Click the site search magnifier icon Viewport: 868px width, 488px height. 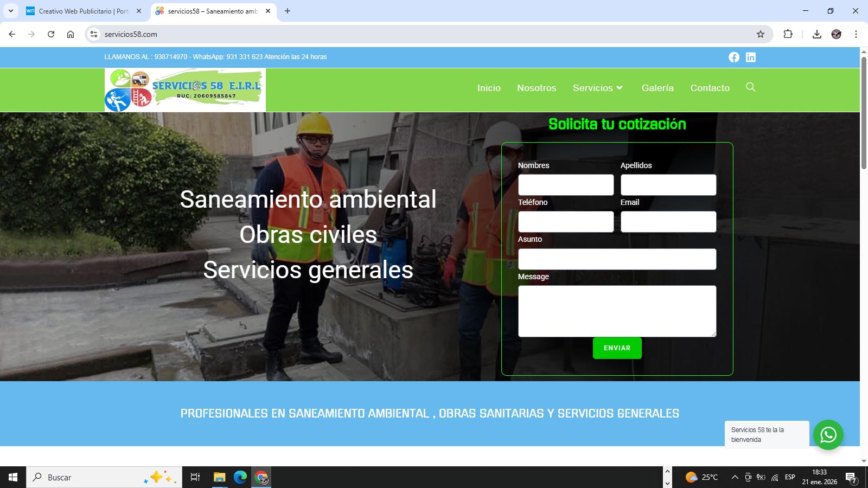pos(750,87)
